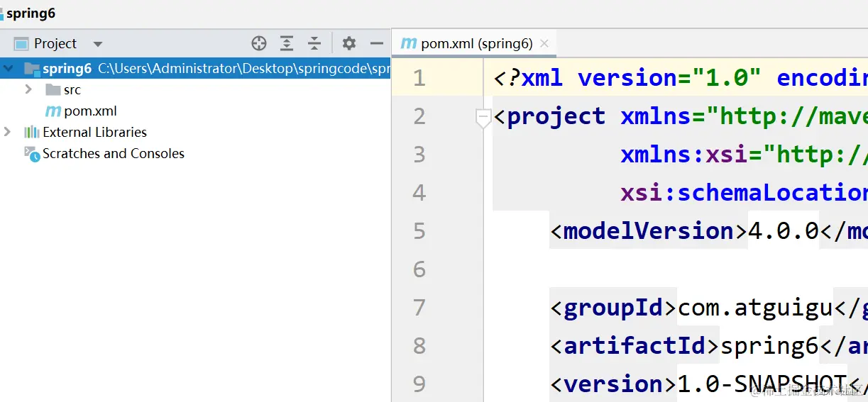
Task: Switch to the pom.xml (spring6) editor tab
Action: pyautogui.click(x=476, y=43)
